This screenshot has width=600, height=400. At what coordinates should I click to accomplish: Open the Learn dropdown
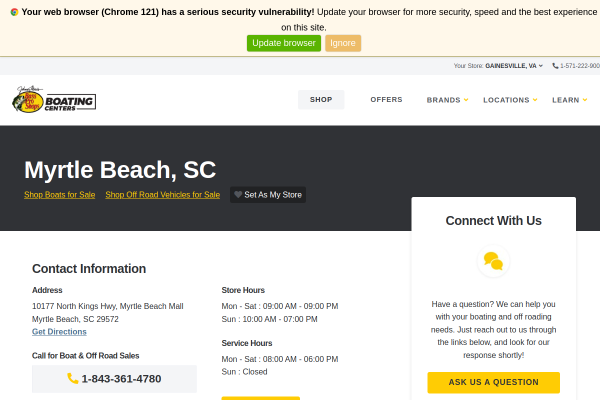(569, 100)
